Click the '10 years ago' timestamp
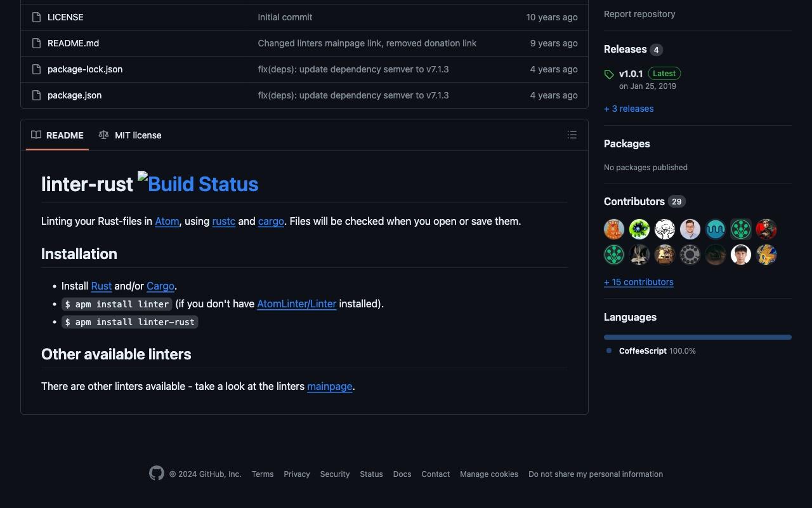 point(552,17)
